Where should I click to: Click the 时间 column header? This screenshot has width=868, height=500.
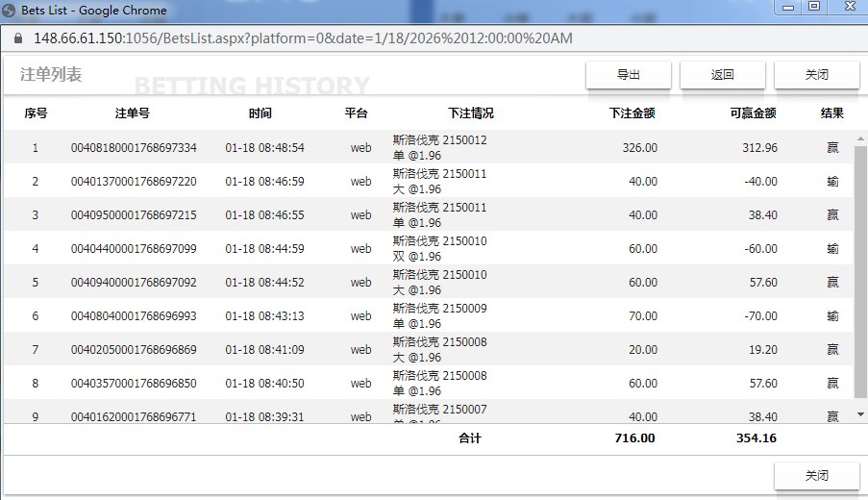tap(260, 113)
